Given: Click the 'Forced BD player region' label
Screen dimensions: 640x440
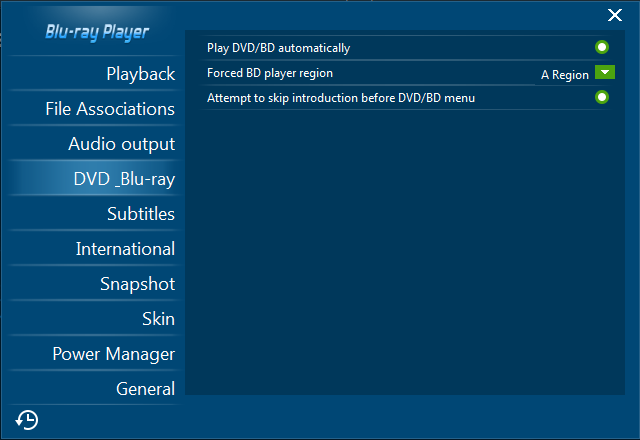Looking at the screenshot, I should 270,73.
